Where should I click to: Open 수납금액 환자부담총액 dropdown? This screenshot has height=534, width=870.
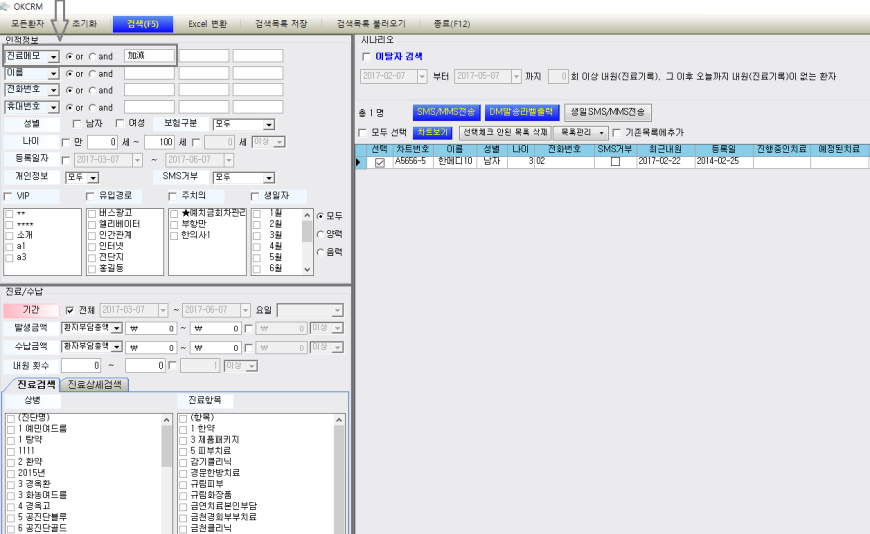117,347
